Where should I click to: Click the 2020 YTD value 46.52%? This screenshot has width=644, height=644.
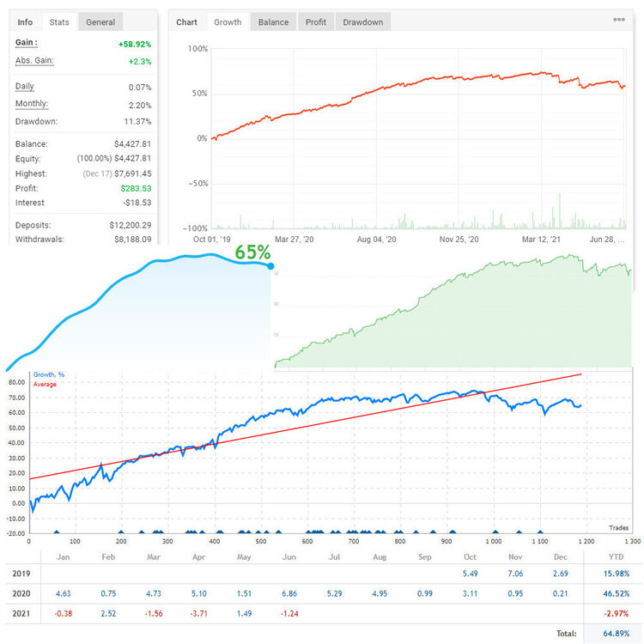point(616,594)
